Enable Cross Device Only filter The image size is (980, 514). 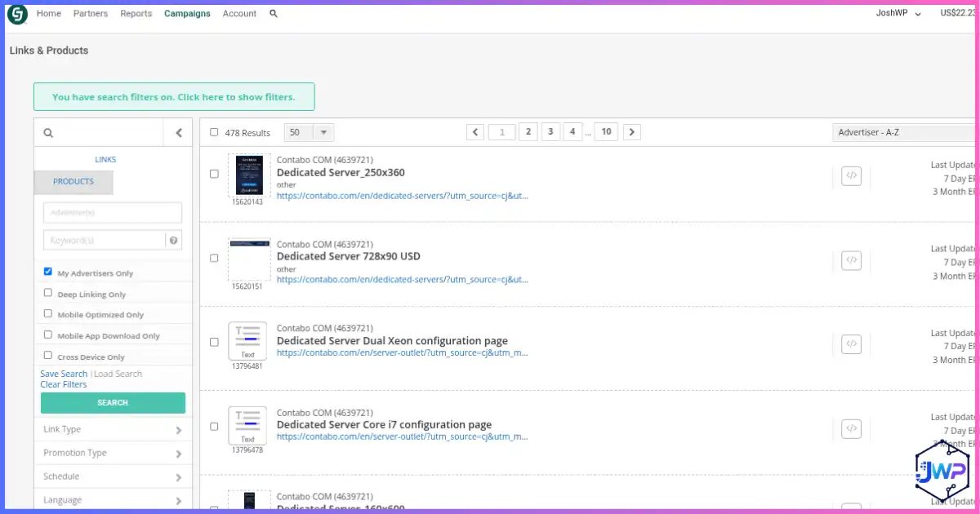pyautogui.click(x=48, y=356)
